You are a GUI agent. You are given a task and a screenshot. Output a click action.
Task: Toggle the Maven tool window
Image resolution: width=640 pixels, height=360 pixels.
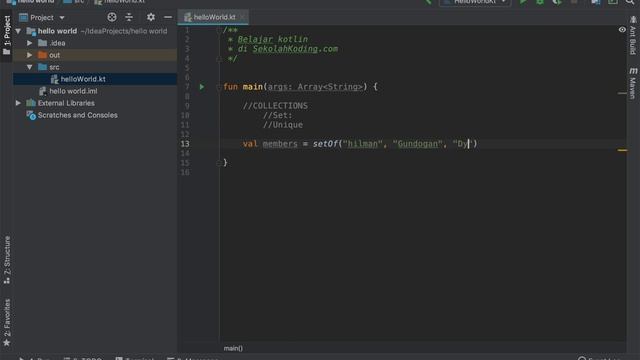pyautogui.click(x=633, y=83)
